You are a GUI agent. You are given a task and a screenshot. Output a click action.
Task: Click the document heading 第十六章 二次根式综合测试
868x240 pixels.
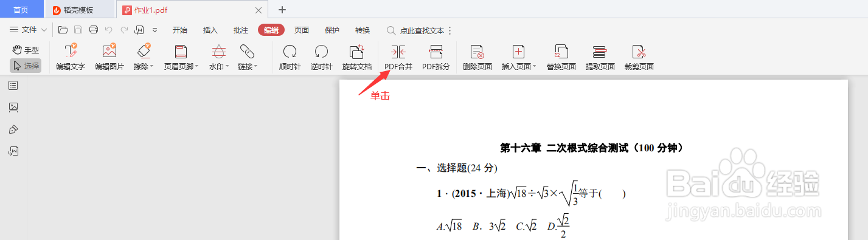point(592,148)
